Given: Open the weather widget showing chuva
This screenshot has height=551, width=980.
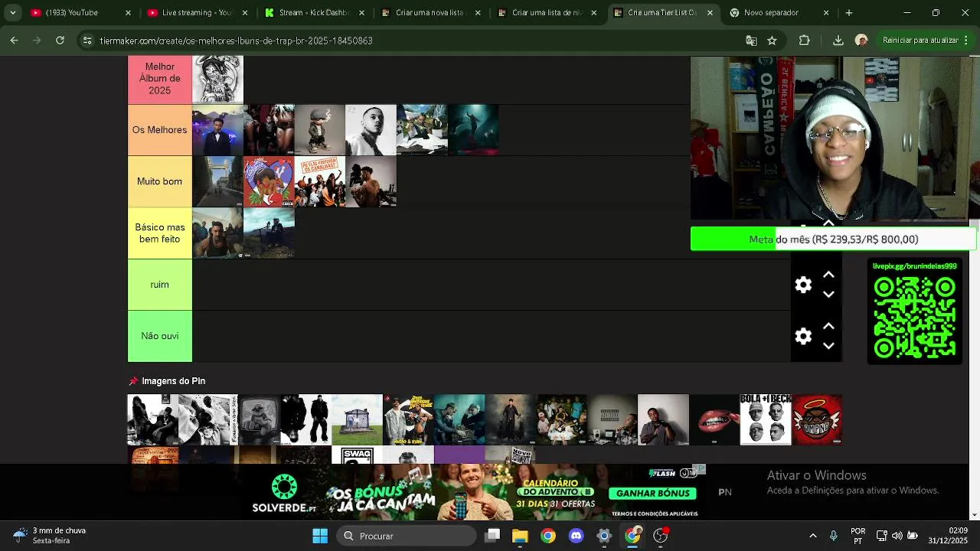Looking at the screenshot, I should 51,536.
